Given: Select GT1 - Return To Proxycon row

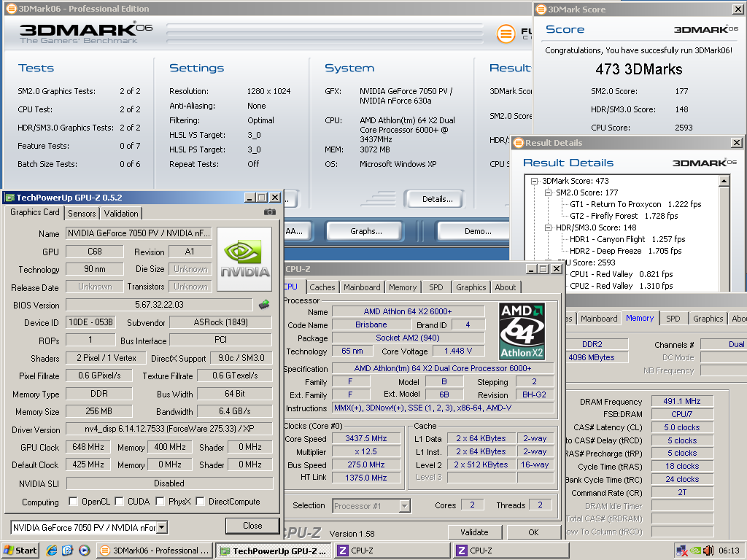Looking at the screenshot, I should tap(635, 204).
